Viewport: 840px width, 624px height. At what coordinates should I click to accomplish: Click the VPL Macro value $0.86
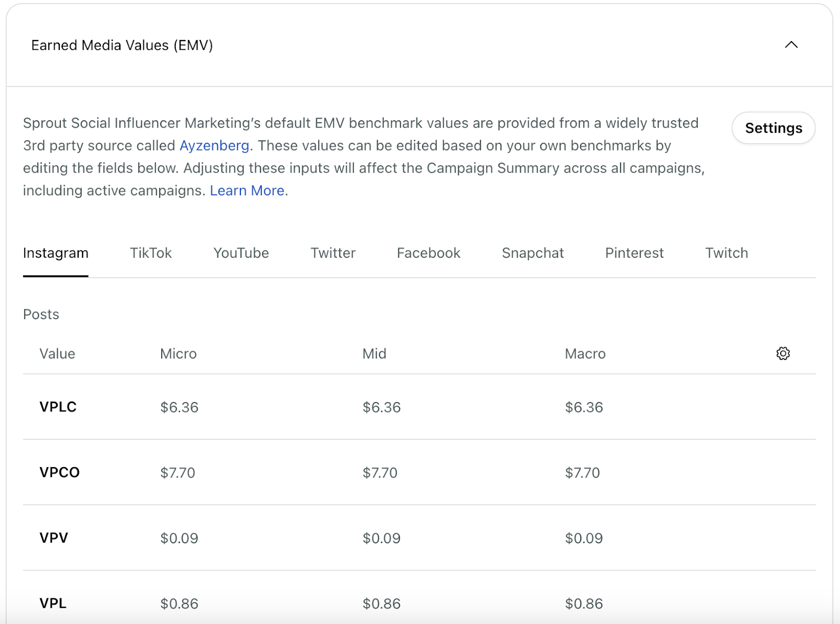point(584,604)
